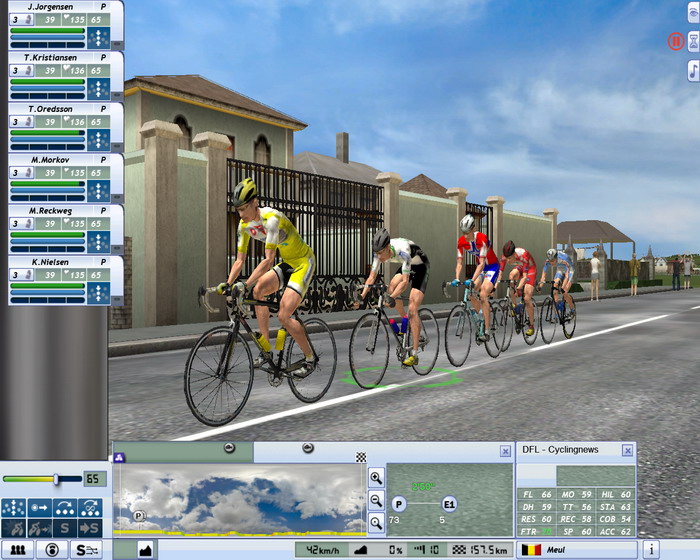This screenshot has width=700, height=560.
Task: Open the hourglass game speed control
Action: click(693, 41)
